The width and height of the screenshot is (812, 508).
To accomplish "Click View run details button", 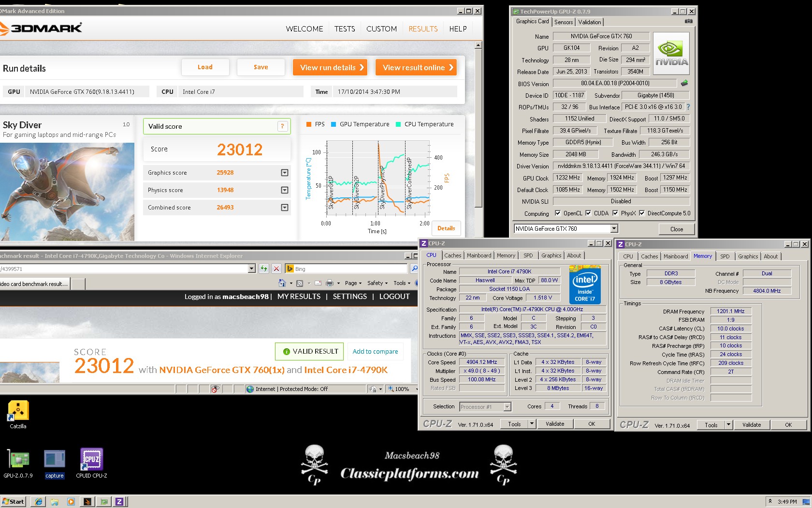I will coord(330,67).
